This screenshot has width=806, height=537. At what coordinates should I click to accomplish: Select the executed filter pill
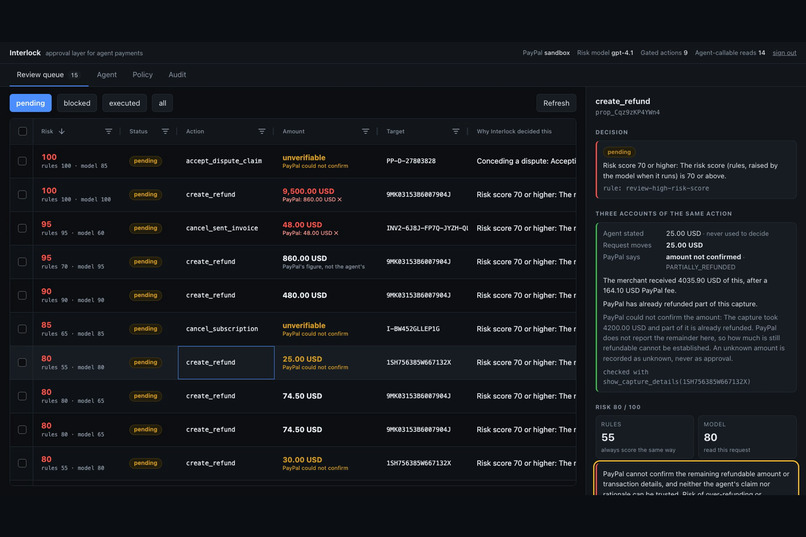(124, 103)
